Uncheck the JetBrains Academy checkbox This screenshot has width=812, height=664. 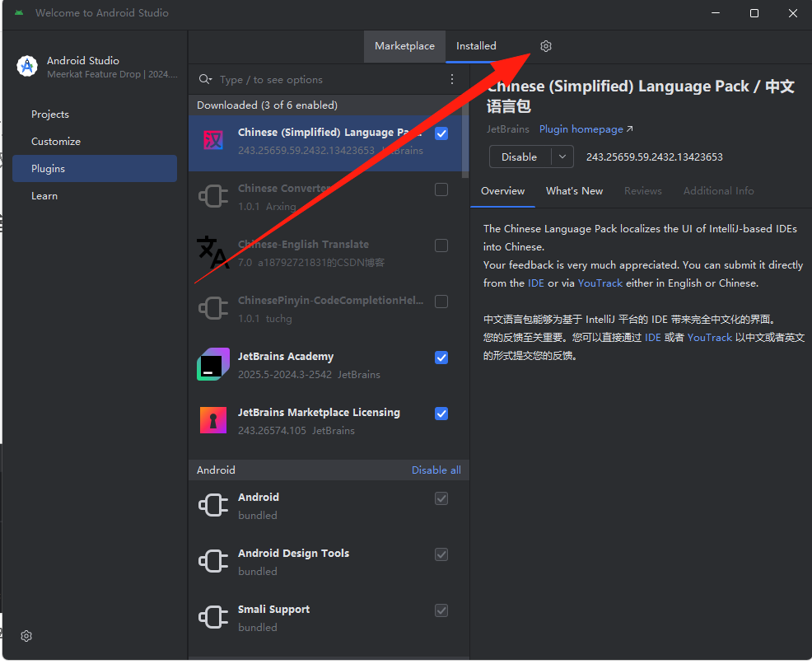(x=441, y=358)
